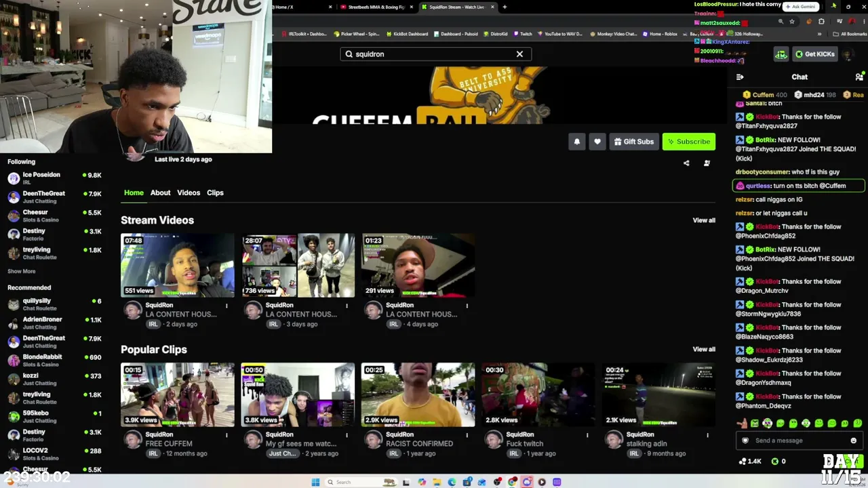Open the Windows Start menu
The width and height of the screenshot is (868, 488).
tap(315, 483)
